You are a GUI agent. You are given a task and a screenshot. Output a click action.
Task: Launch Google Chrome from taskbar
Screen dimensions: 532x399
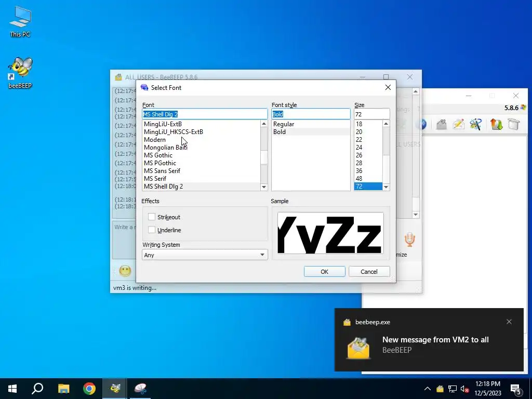(89, 389)
